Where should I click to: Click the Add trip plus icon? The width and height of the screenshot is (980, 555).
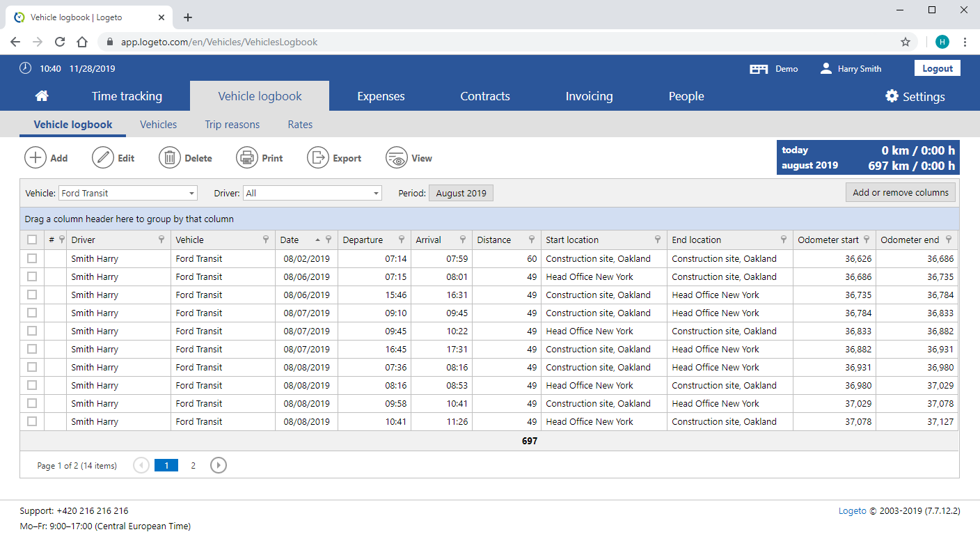pos(35,157)
